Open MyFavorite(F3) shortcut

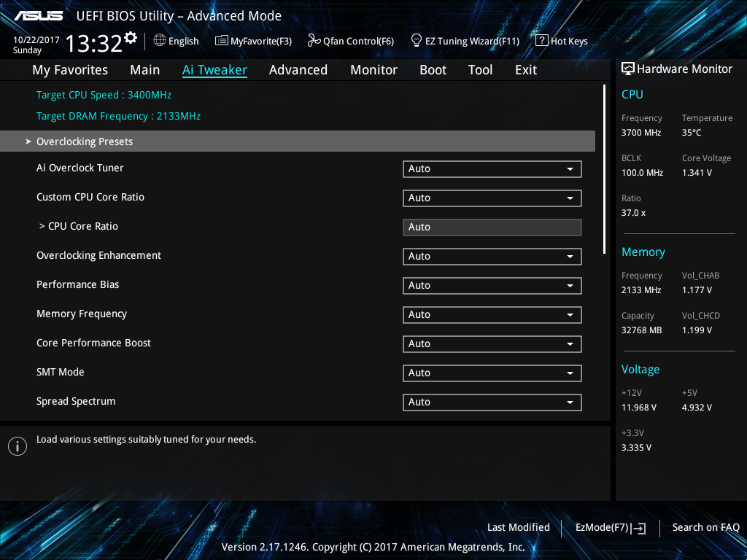click(x=253, y=41)
